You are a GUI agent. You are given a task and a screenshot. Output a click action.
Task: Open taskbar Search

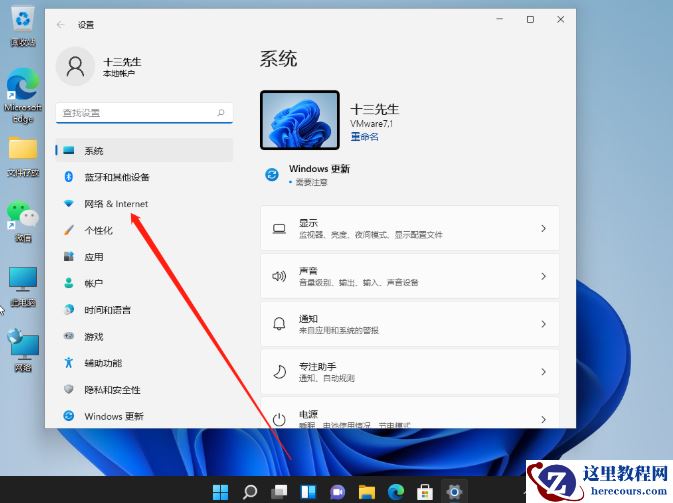[x=250, y=491]
